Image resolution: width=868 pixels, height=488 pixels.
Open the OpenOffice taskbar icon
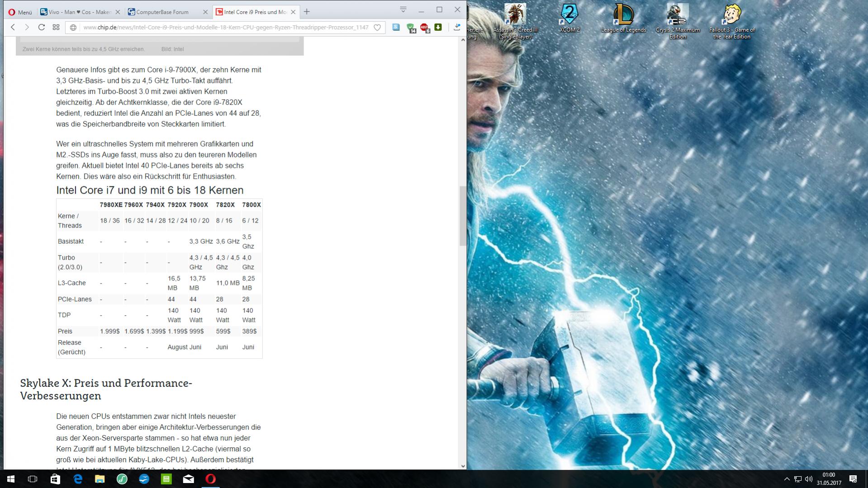click(x=144, y=479)
